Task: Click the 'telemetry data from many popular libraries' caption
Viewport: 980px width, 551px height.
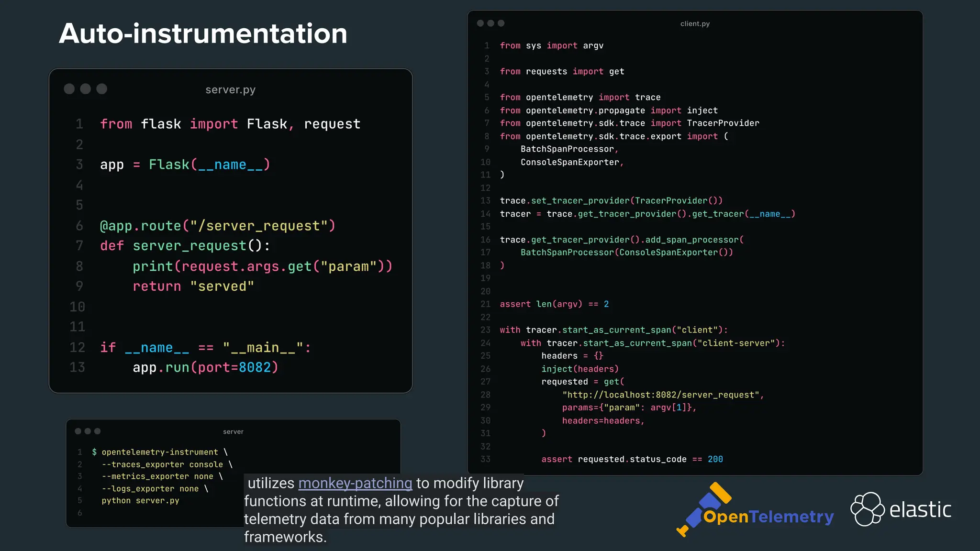Action: 399,519
